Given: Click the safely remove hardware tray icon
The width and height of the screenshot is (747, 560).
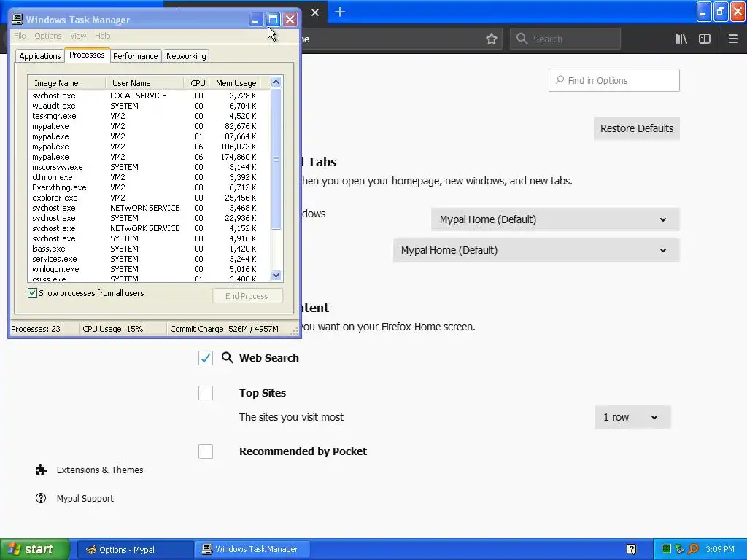Looking at the screenshot, I should coord(679,550).
